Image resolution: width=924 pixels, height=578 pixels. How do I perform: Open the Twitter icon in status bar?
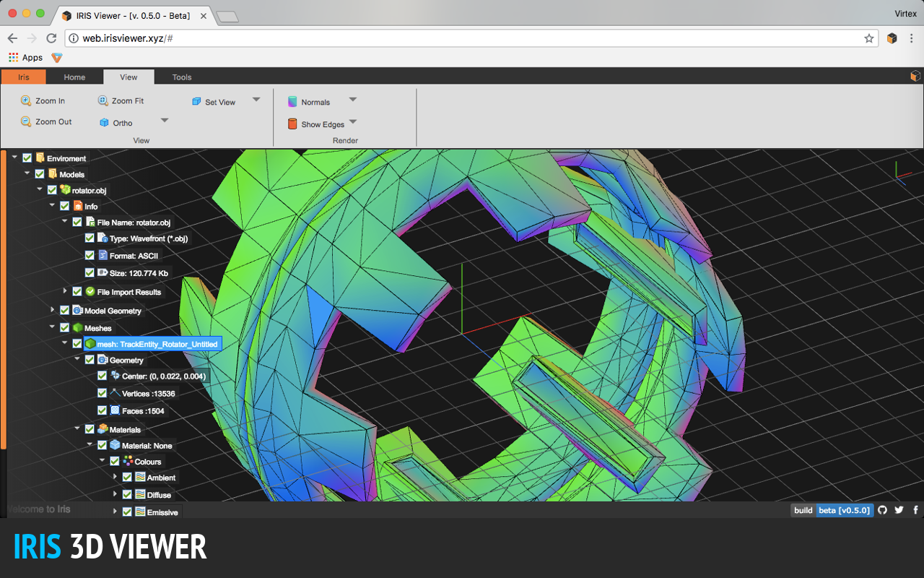pyautogui.click(x=899, y=510)
